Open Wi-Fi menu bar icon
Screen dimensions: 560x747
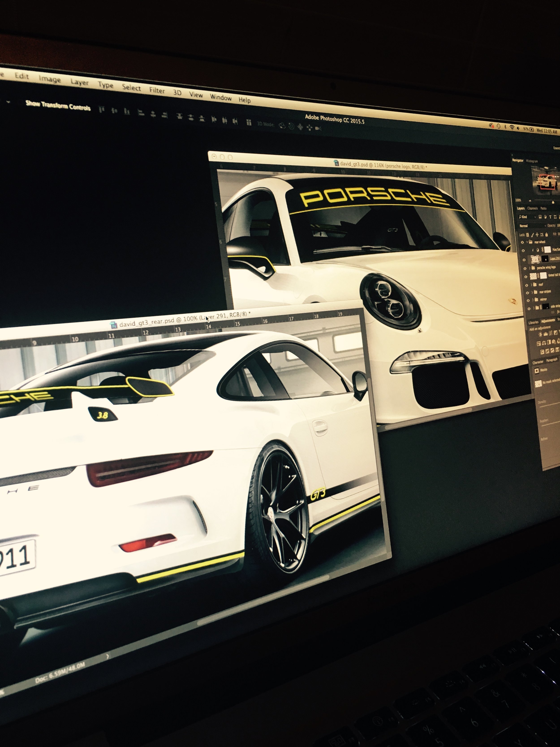click(x=512, y=128)
